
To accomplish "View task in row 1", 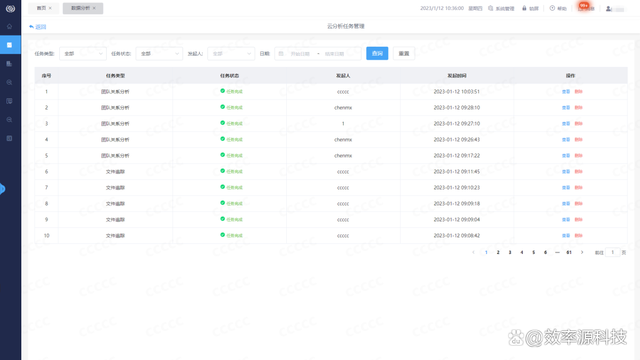I will (x=566, y=92).
